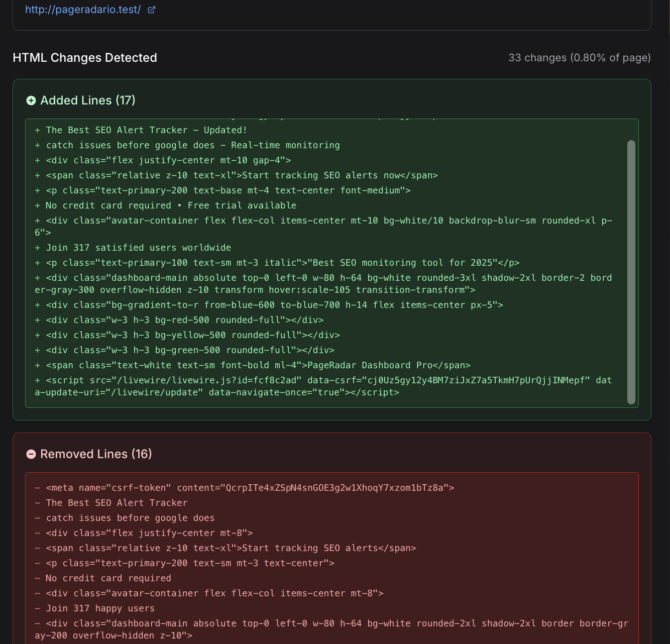The image size is (670, 644).
Task: Collapse the Removed Lines (16) section
Action: point(95,454)
